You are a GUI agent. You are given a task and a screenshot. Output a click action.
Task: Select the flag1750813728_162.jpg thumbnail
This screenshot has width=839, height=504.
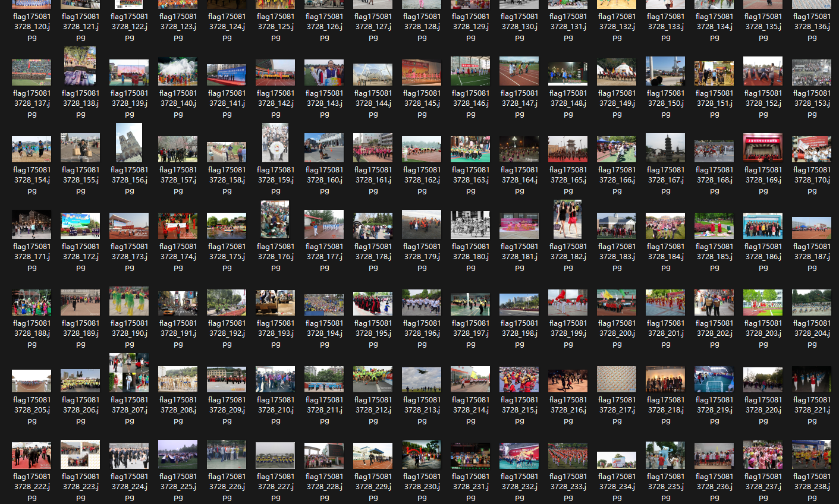(x=422, y=149)
